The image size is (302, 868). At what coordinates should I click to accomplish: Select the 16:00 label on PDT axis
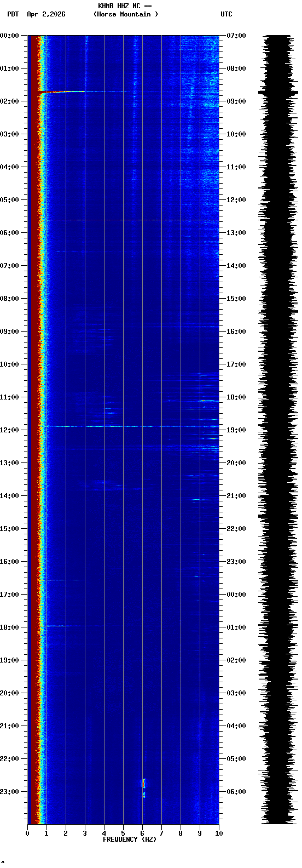9,562
